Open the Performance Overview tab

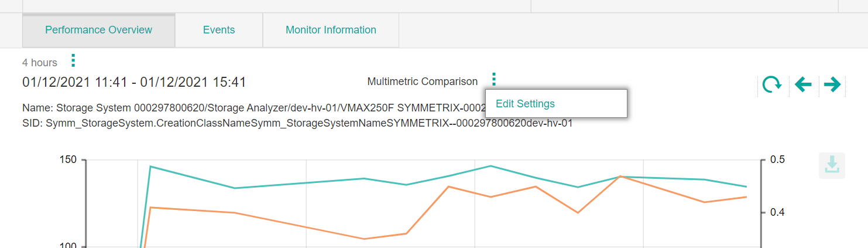pyautogui.click(x=98, y=30)
